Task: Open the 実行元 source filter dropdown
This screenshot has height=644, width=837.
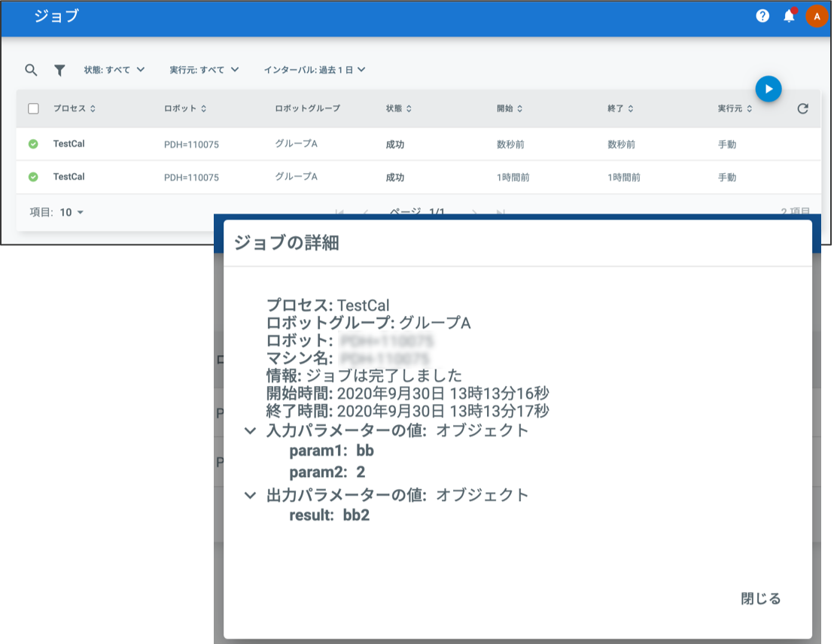Action: [204, 69]
